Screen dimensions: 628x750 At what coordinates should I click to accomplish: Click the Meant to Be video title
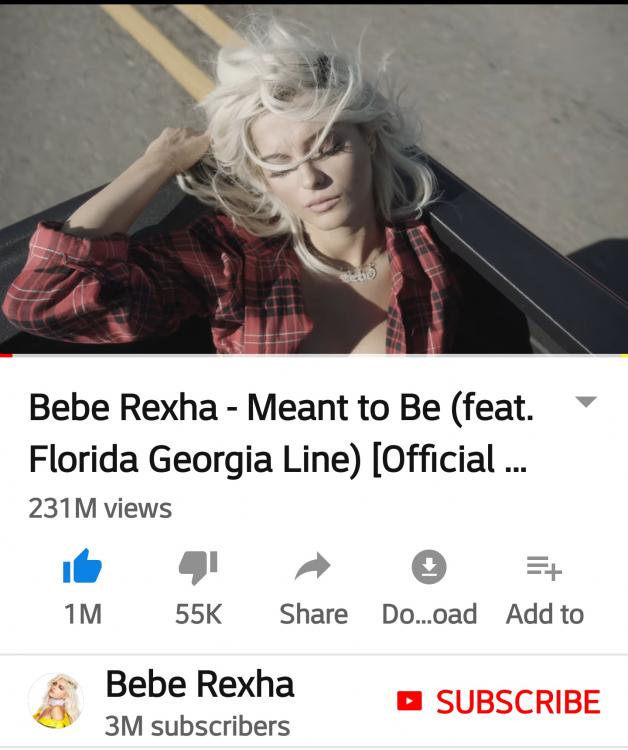[x=281, y=433]
